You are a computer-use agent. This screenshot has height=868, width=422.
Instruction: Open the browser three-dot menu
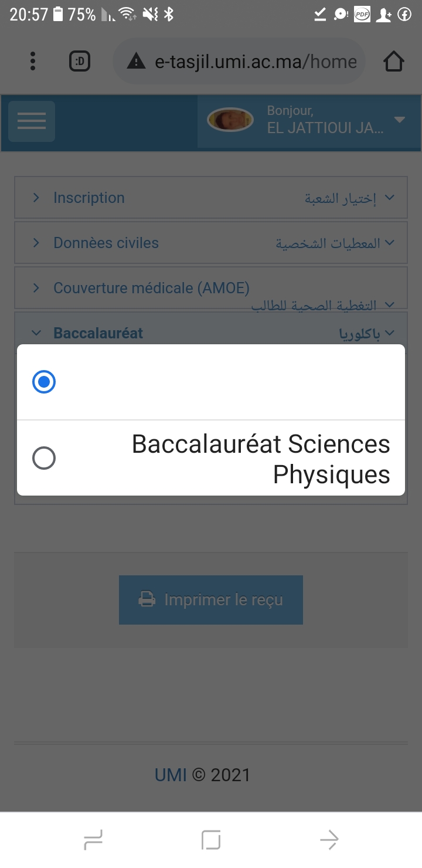(33, 61)
